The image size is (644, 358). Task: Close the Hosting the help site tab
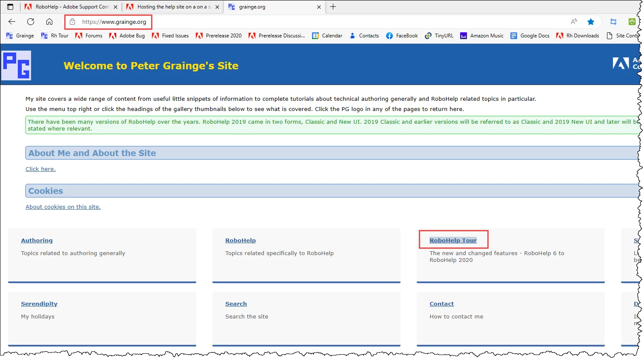tap(217, 7)
